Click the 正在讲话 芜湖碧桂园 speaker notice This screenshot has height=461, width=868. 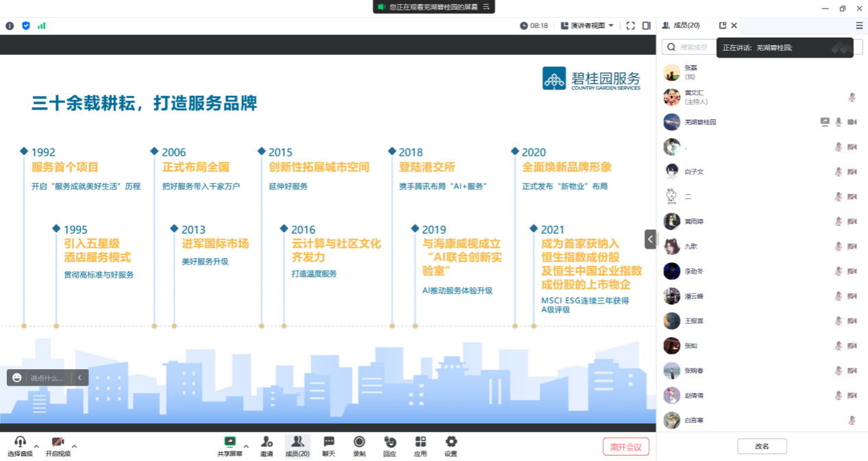(785, 48)
